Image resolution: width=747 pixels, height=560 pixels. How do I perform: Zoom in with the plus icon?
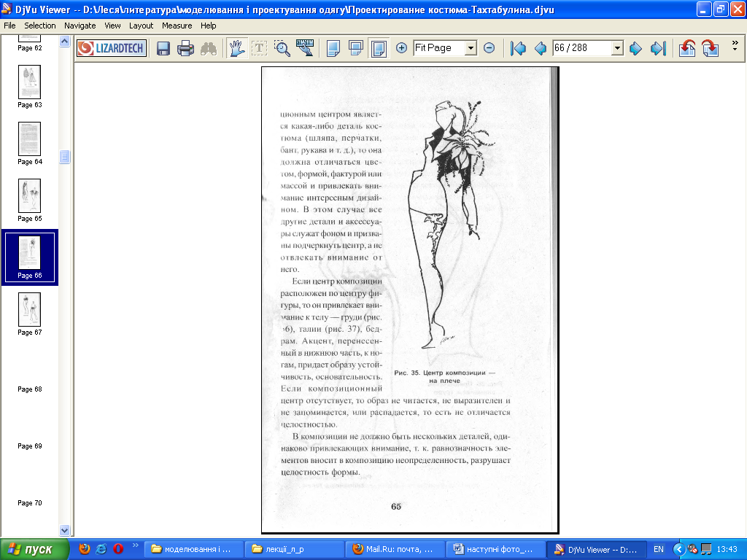(402, 47)
